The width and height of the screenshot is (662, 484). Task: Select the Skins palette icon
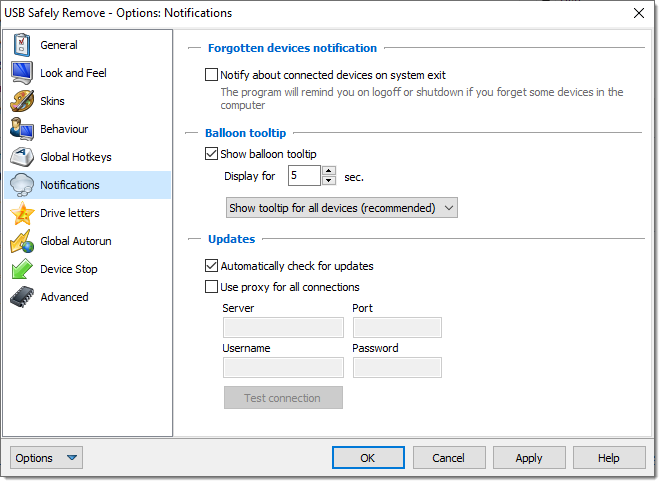click(x=21, y=101)
